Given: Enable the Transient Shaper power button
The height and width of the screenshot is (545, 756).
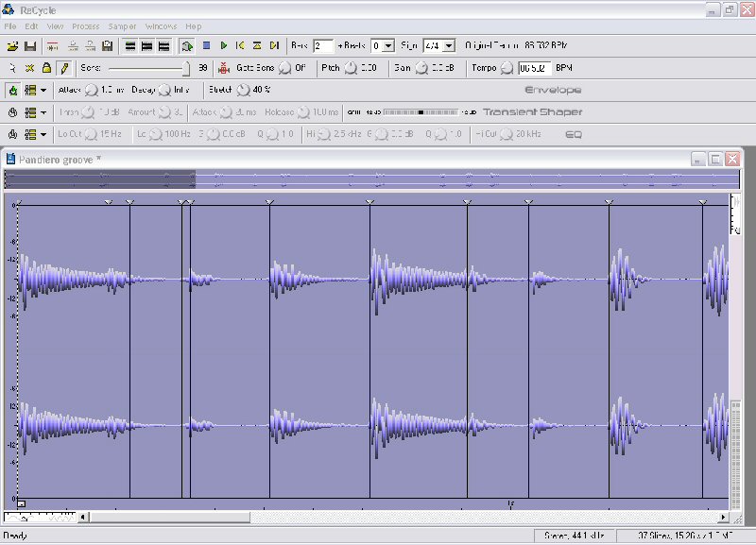Looking at the screenshot, I should (x=13, y=112).
